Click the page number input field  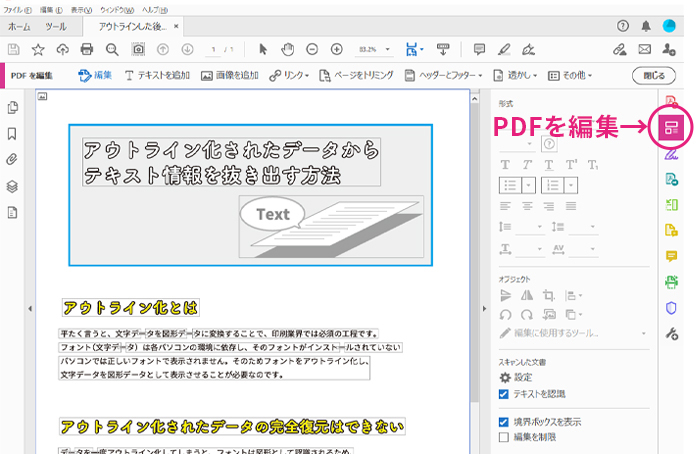point(214,50)
